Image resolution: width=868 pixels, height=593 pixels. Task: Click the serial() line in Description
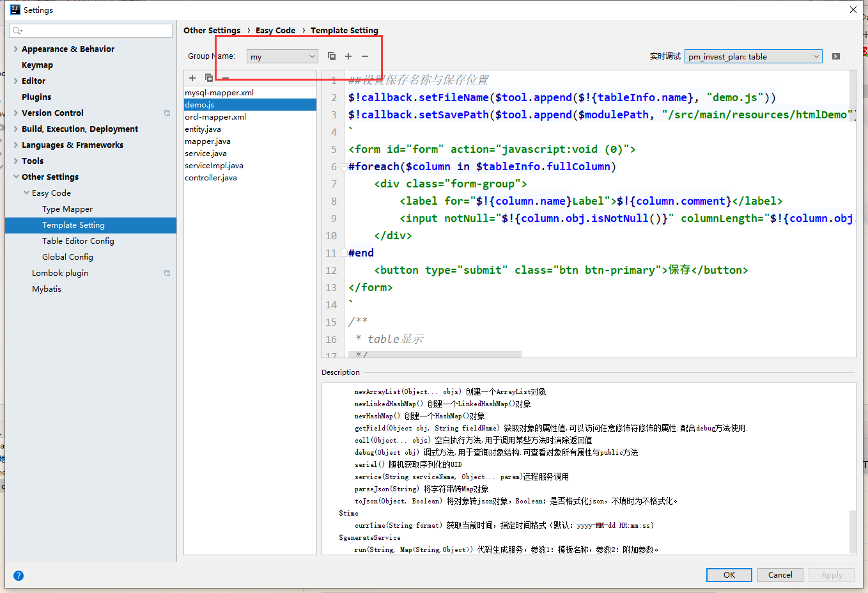coord(408,465)
